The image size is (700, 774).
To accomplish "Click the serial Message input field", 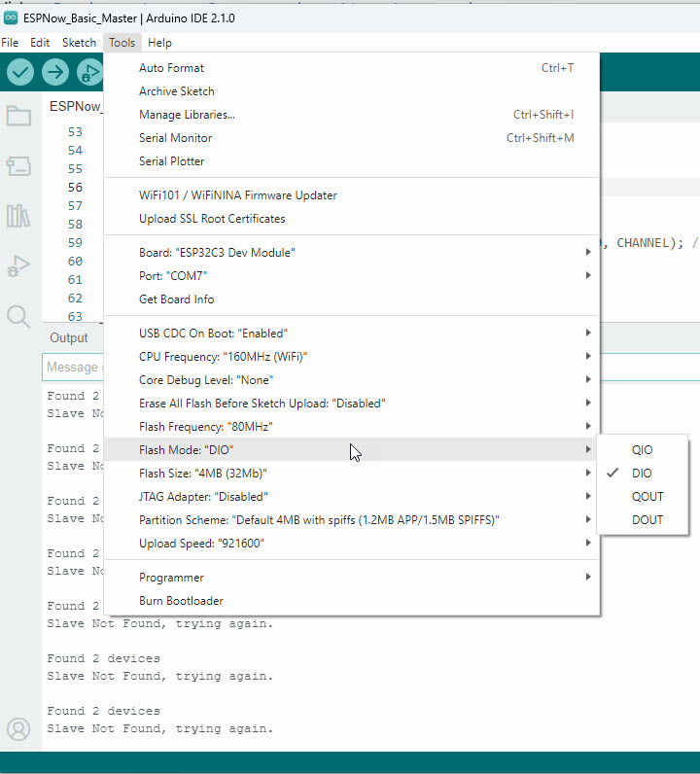I will pos(73,367).
